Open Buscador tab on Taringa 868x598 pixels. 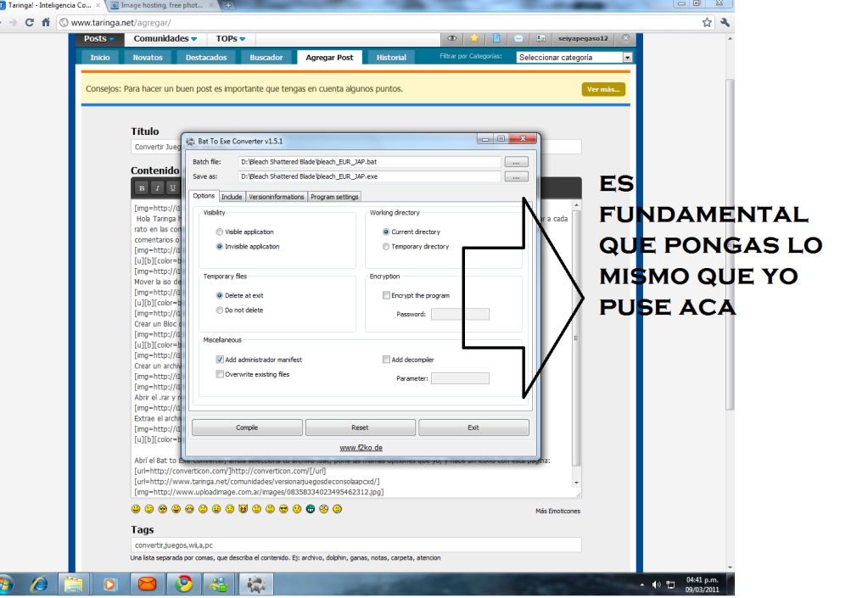coord(266,58)
